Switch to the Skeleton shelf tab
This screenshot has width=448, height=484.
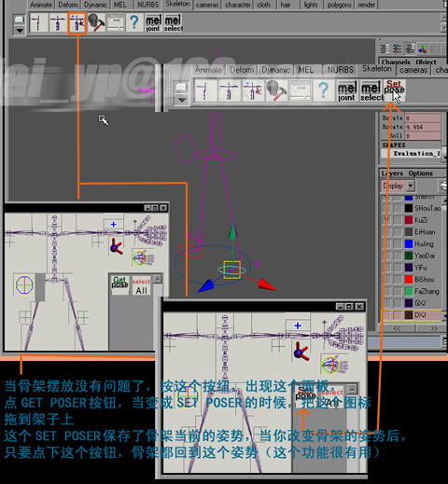pyautogui.click(x=177, y=4)
